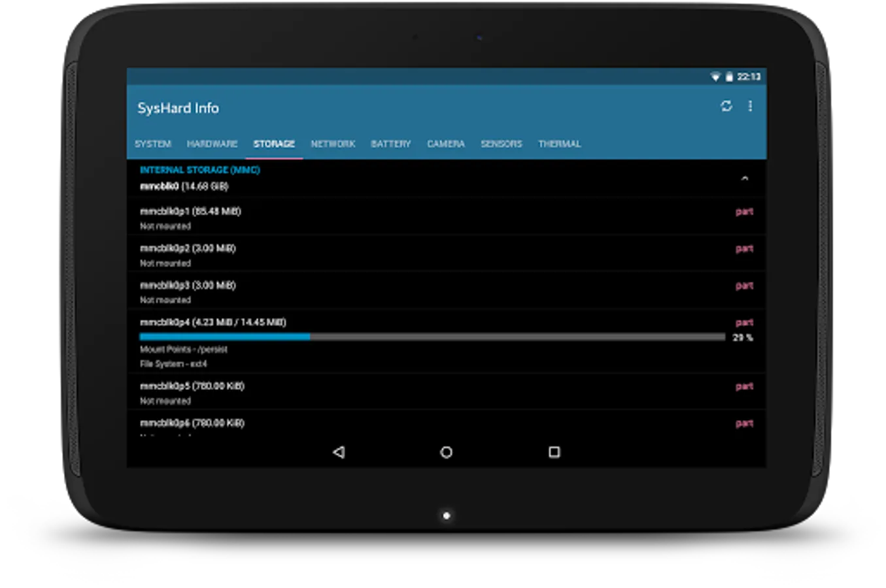Open the CAMERA tab
886x588 pixels.
[x=446, y=144]
